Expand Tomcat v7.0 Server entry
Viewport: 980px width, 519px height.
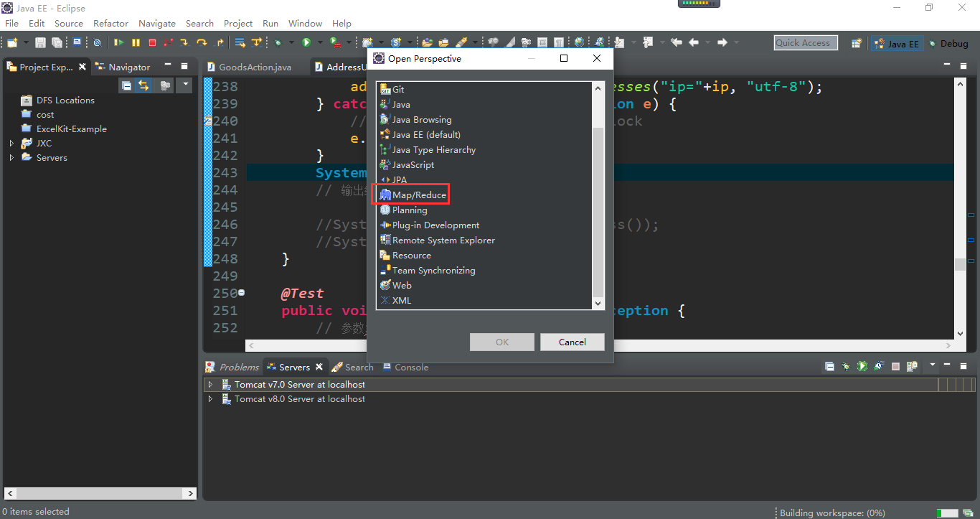point(210,385)
